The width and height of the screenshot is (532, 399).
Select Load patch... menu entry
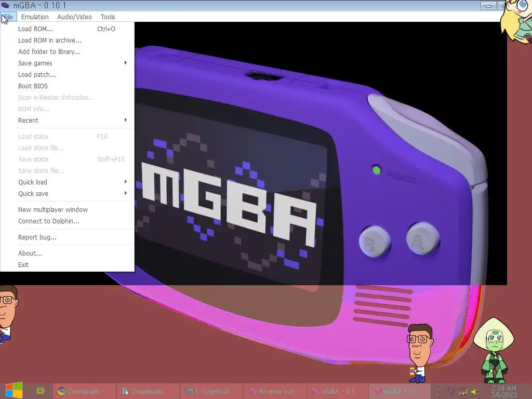67,75
